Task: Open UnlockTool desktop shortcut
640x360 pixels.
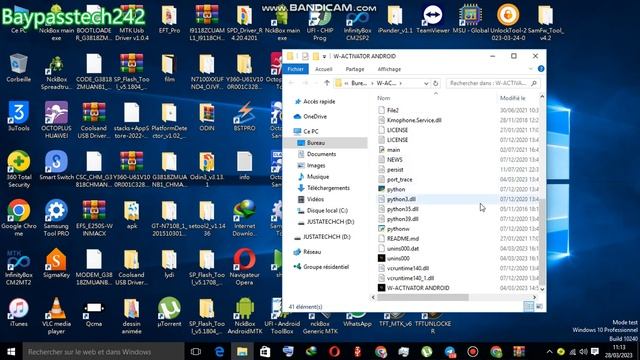Action: point(508,22)
